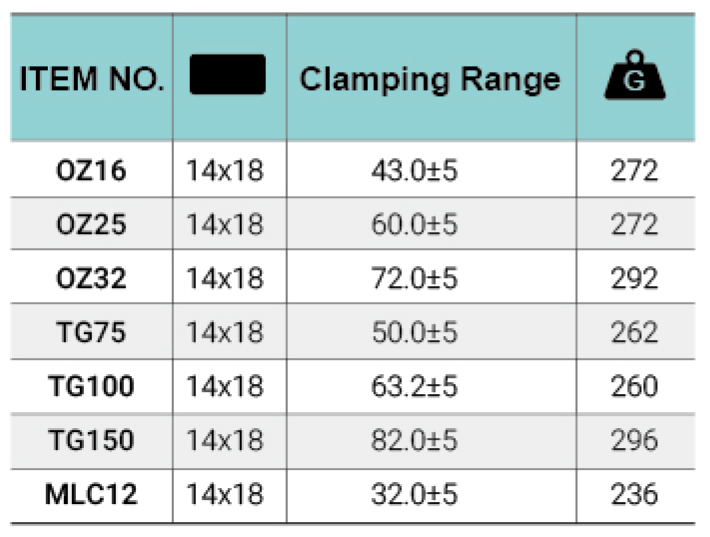Image resolution: width=710 pixels, height=537 pixels.
Task: Click the black rectangle size icon
Action: (x=228, y=74)
